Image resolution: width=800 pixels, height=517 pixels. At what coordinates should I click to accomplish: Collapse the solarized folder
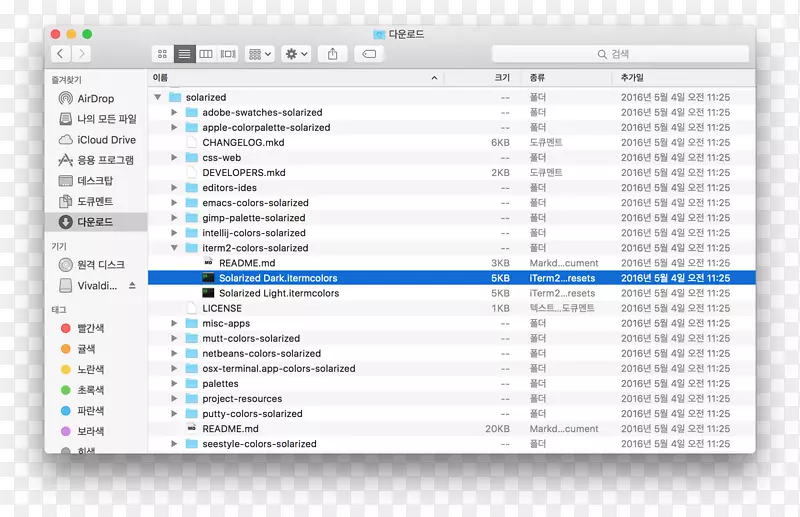158,97
